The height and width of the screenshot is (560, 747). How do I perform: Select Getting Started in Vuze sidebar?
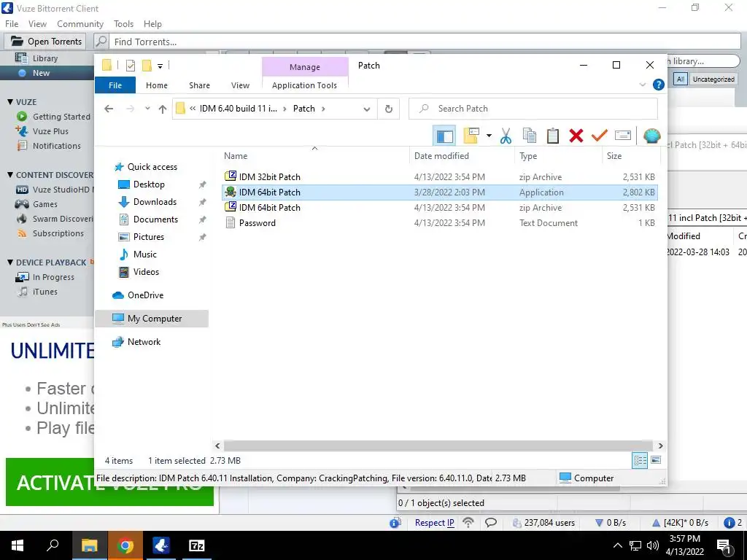click(61, 117)
